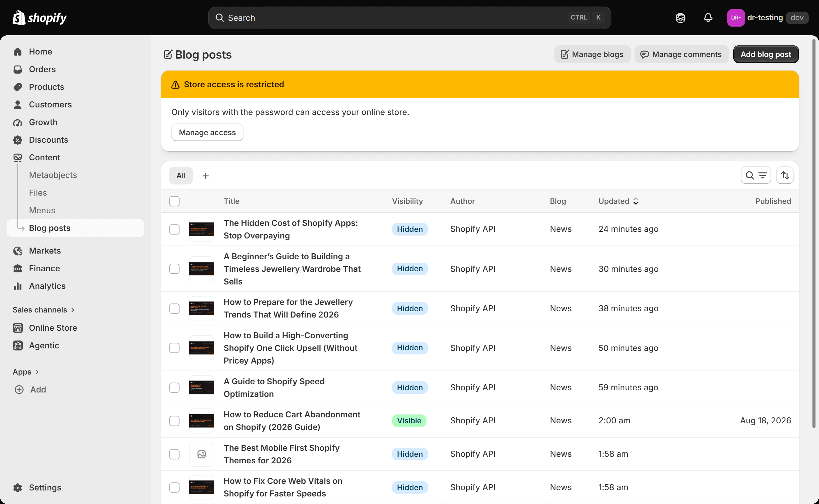The height and width of the screenshot is (504, 819).
Task: Click the Finance bank icon
Action: point(18,268)
